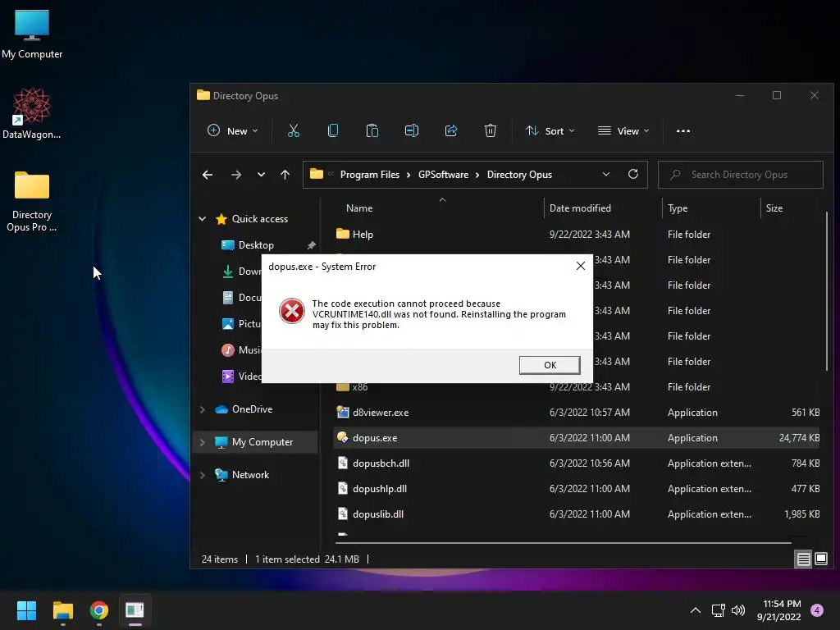The width and height of the screenshot is (840, 630).
Task: Select OneDrive in navigation pane
Action: (x=252, y=409)
